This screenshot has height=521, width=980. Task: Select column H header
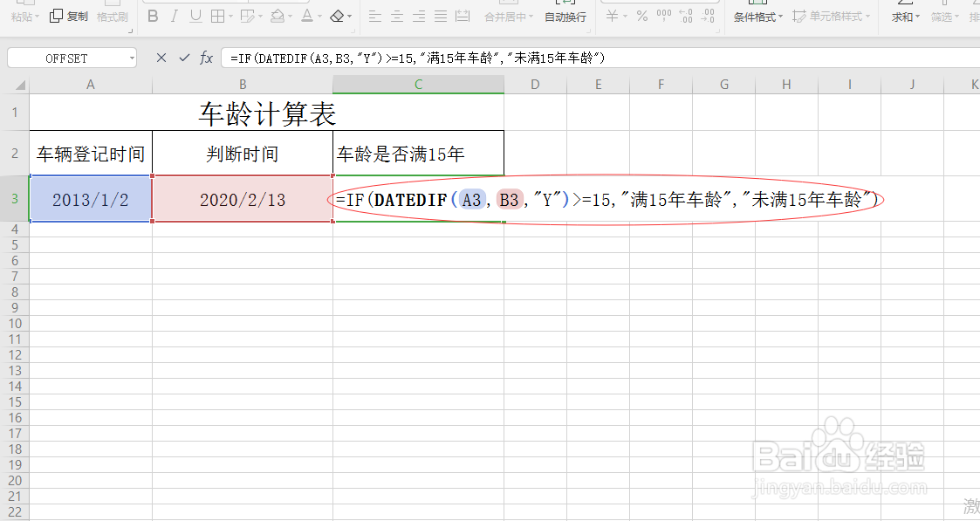[x=786, y=85]
